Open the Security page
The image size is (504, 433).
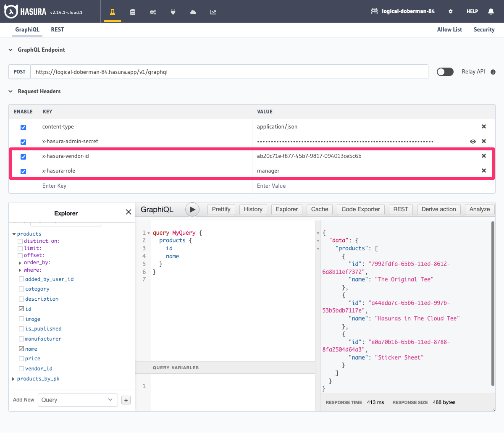(x=484, y=29)
